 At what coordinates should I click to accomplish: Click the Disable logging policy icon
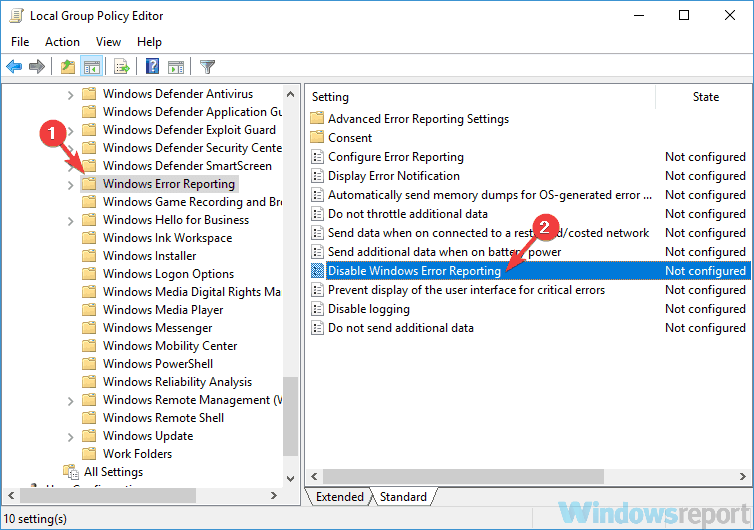(x=317, y=309)
